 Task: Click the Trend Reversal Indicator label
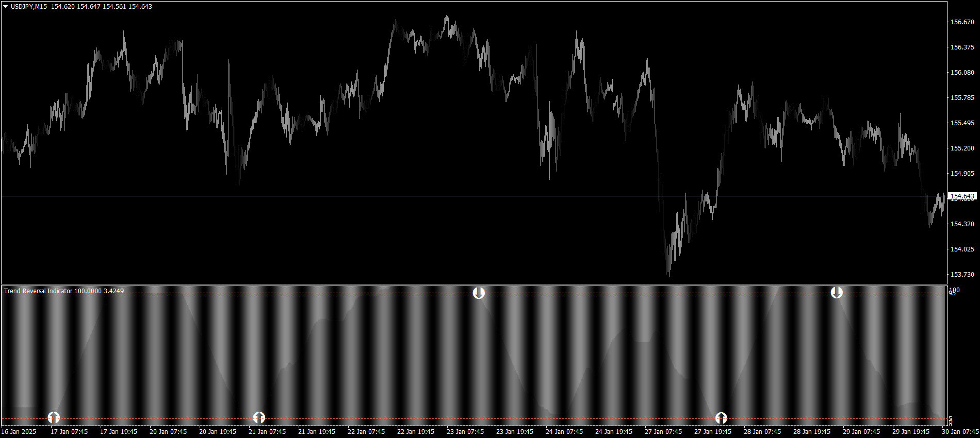38,291
